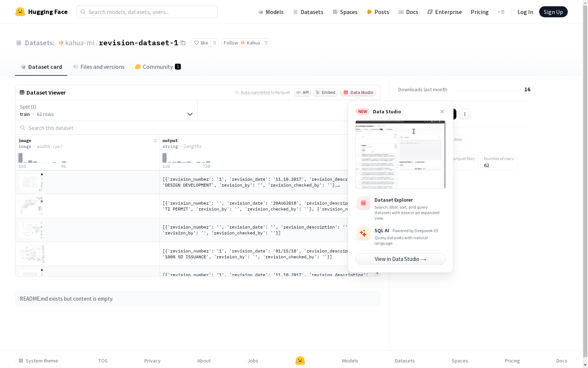Click the Log In link
This screenshot has width=588, height=368.
coord(525,12)
